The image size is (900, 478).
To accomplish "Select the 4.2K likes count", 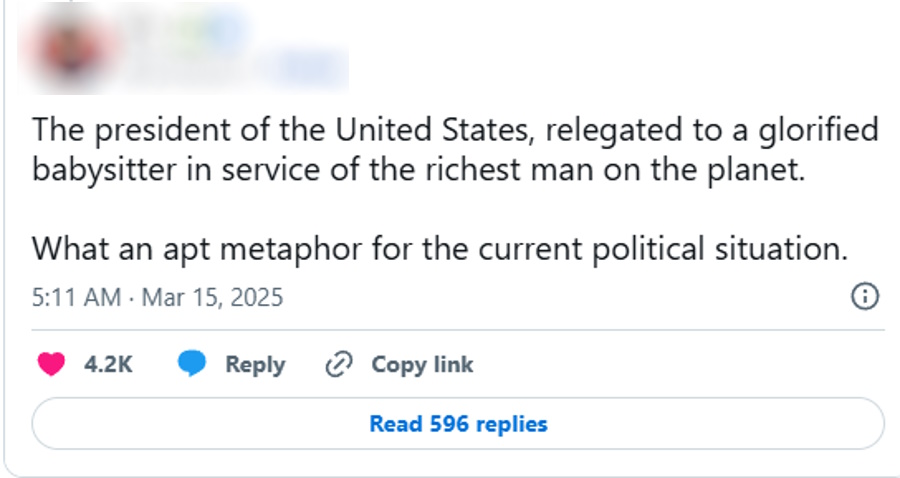I will tap(108, 364).
